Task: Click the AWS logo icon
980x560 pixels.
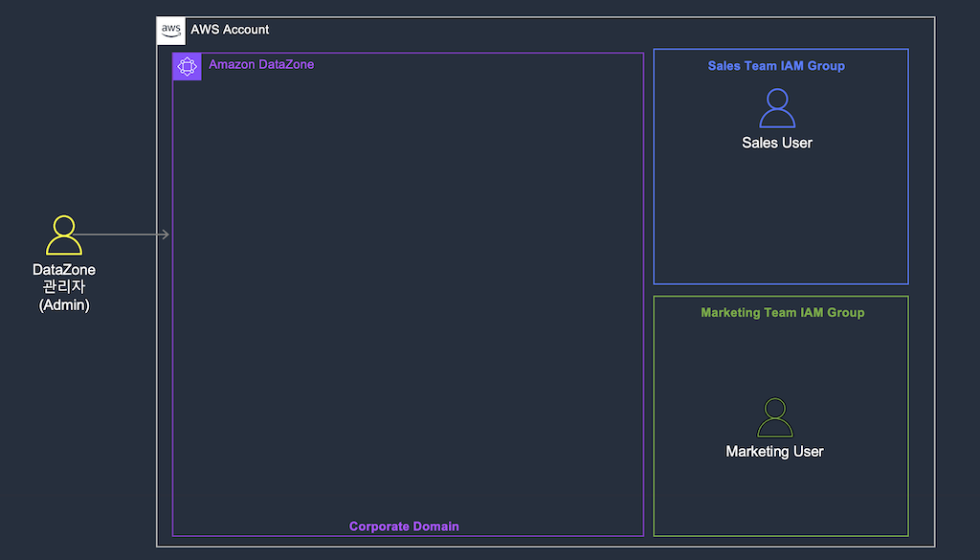Action: click(170, 31)
